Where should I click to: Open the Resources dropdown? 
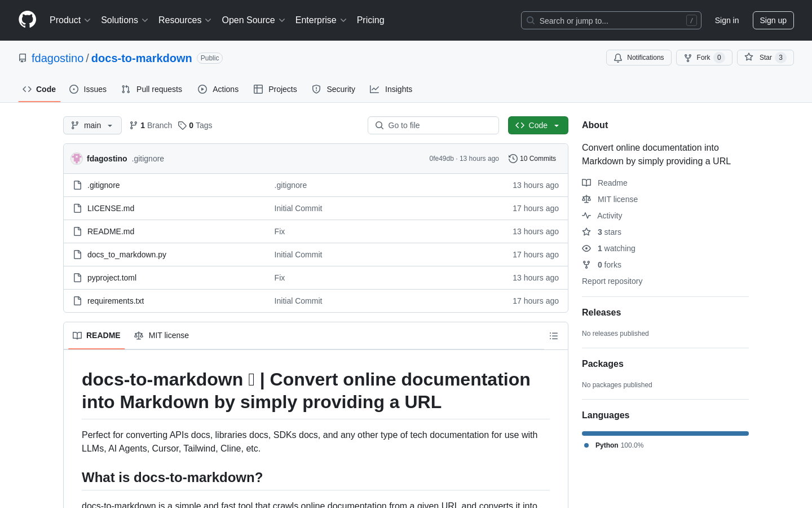(185, 20)
